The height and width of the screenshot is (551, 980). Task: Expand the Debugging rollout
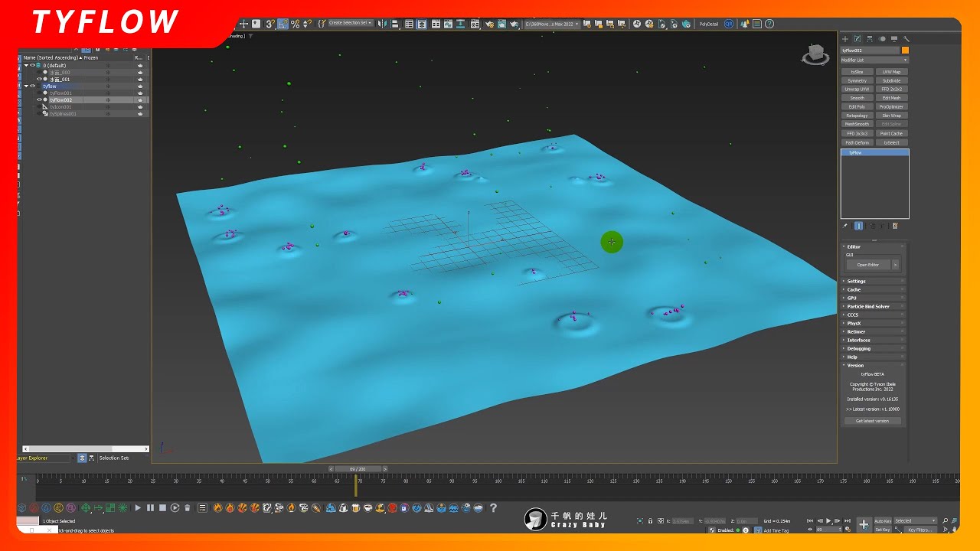(x=874, y=348)
